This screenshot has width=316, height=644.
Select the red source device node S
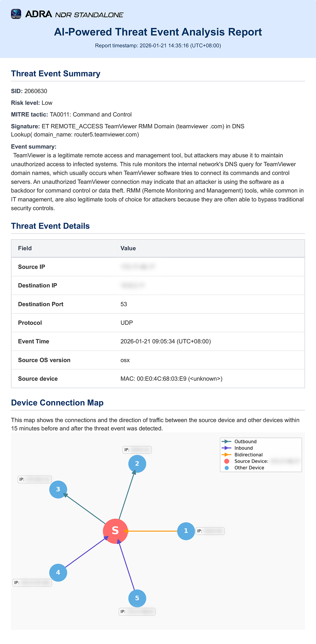tap(115, 531)
